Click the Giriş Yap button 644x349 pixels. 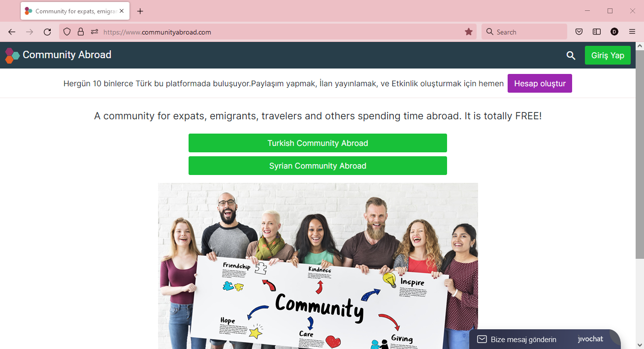(608, 55)
